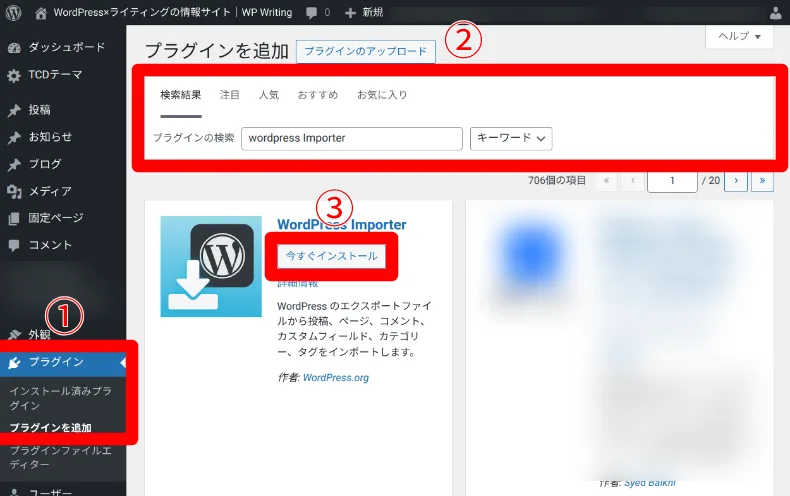The height and width of the screenshot is (496, 790).
Task: Click the コメント speech bubble icon
Action: tap(14, 245)
